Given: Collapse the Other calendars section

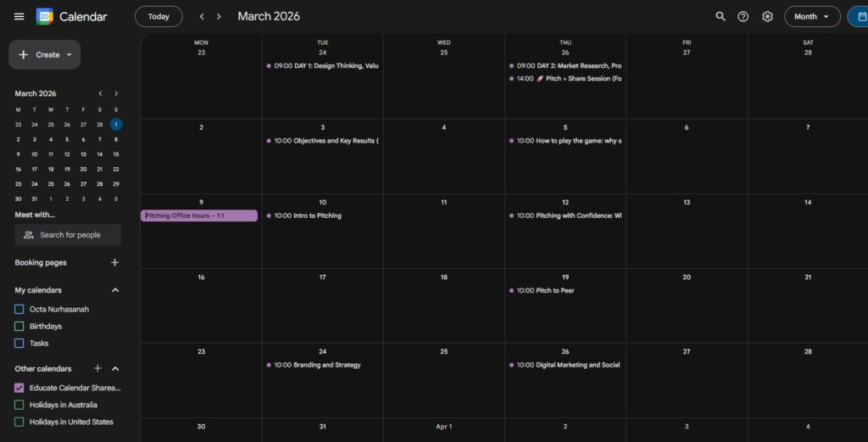Looking at the screenshot, I should click(x=116, y=368).
